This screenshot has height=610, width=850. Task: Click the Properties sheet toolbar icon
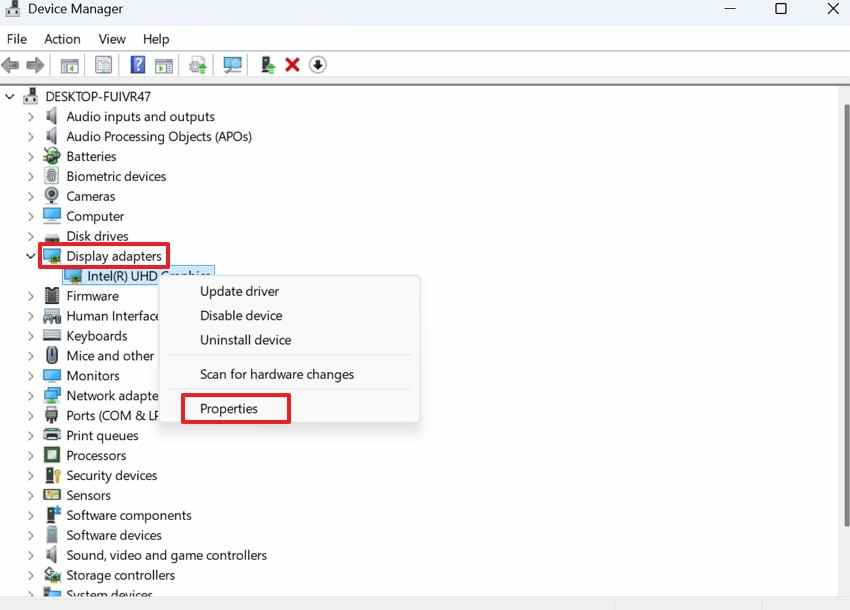[104, 66]
